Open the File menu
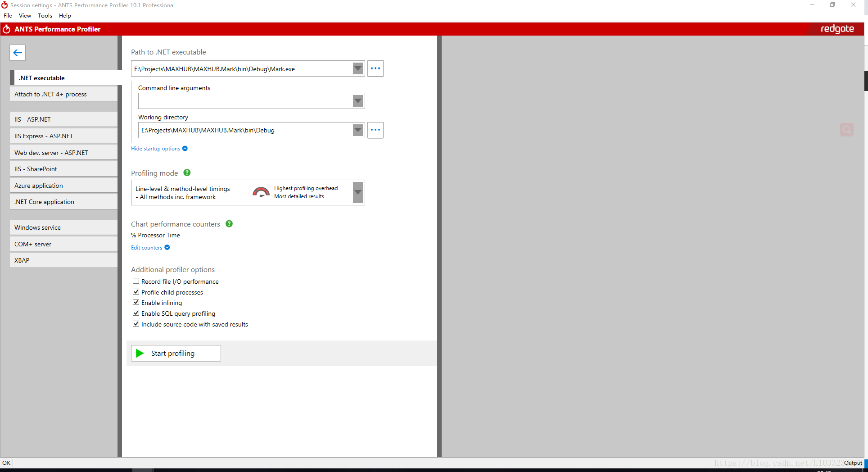Image resolution: width=868 pixels, height=472 pixels. coord(8,15)
